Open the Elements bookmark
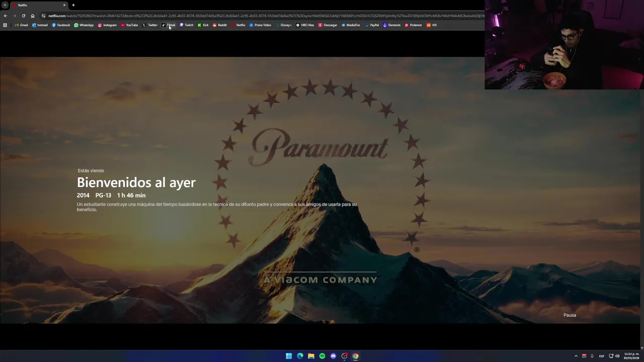This screenshot has width=644, height=362. [x=391, y=25]
